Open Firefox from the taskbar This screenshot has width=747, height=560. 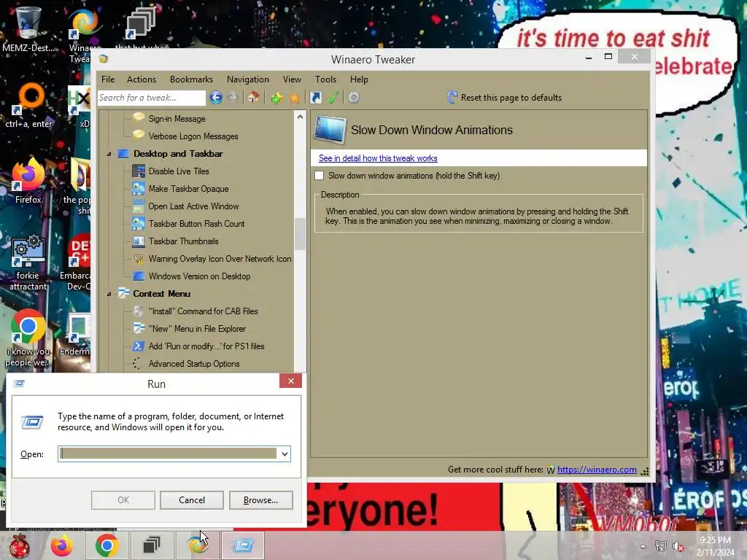click(x=62, y=545)
